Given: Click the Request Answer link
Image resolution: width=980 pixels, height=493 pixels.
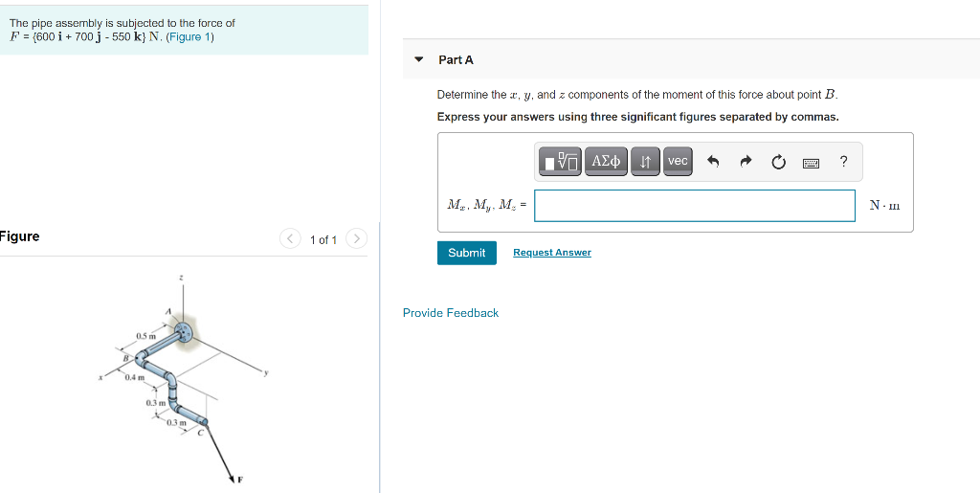Looking at the screenshot, I should click(552, 253).
